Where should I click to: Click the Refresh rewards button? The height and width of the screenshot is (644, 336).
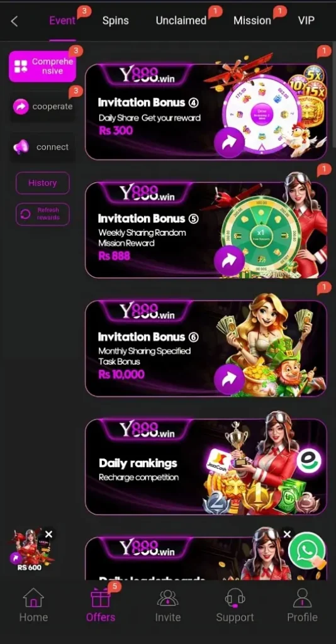point(43,214)
